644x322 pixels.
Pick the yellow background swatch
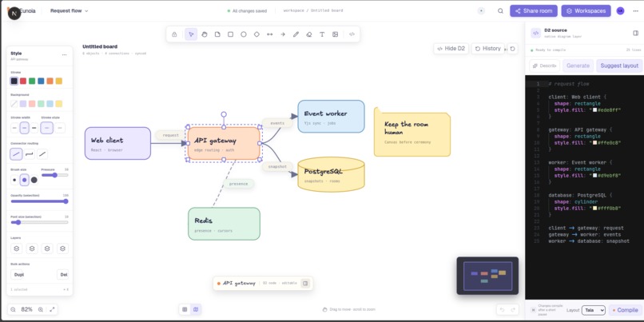pyautogui.click(x=59, y=104)
